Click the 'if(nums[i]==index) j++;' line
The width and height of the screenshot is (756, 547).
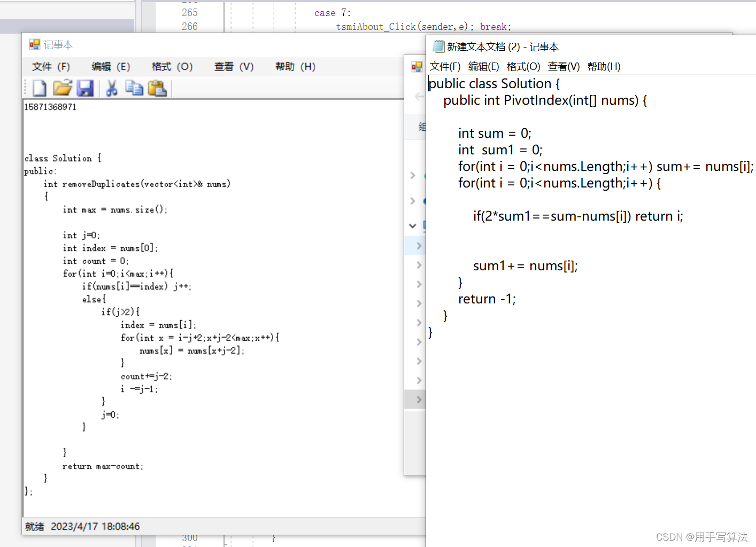137,286
